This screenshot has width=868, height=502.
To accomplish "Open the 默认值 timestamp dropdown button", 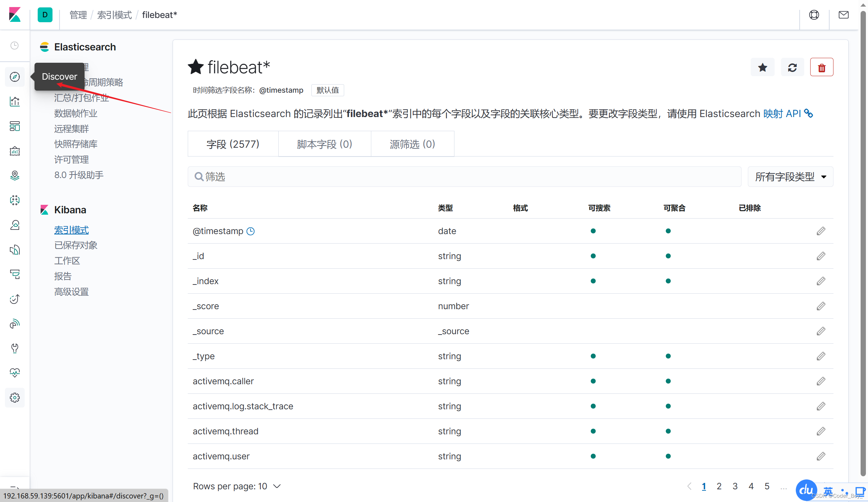I will pyautogui.click(x=327, y=90).
